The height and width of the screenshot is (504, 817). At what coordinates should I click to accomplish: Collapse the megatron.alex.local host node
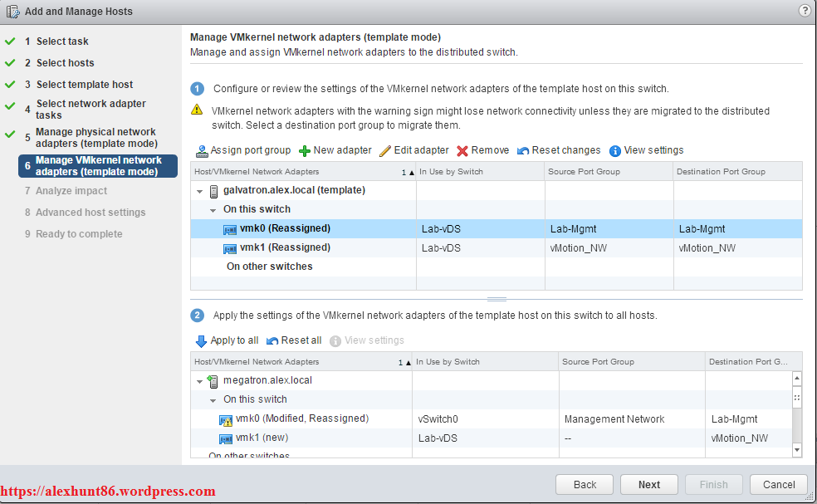pos(200,381)
